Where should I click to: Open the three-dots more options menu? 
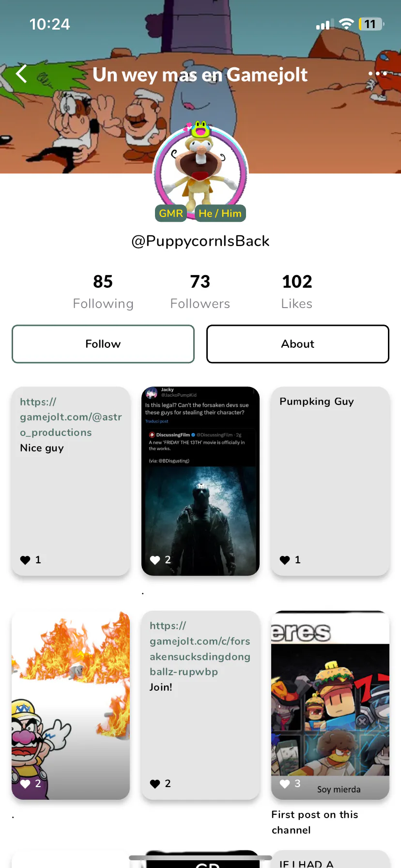coord(377,74)
